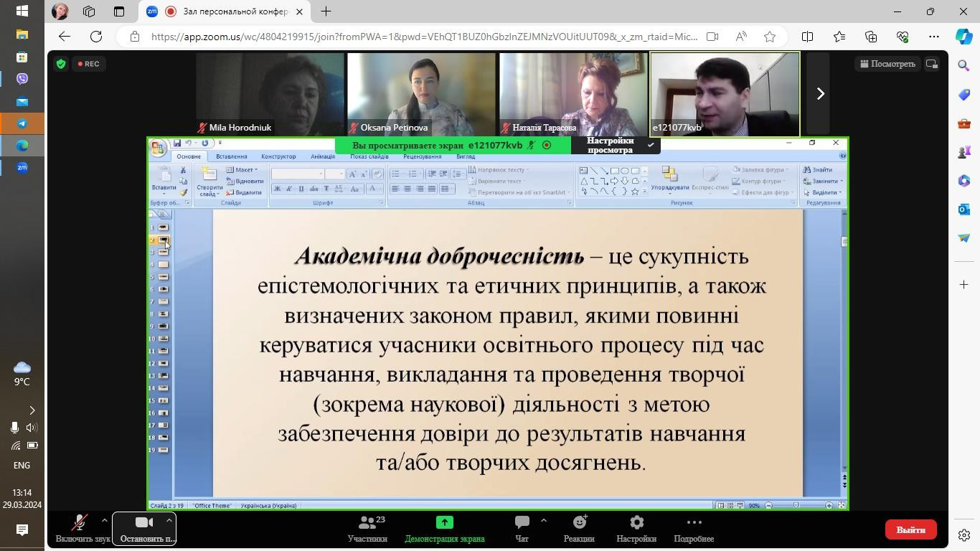Image resolution: width=980 pixels, height=551 pixels.
Task: Stop video with the camera button
Action: point(144,529)
